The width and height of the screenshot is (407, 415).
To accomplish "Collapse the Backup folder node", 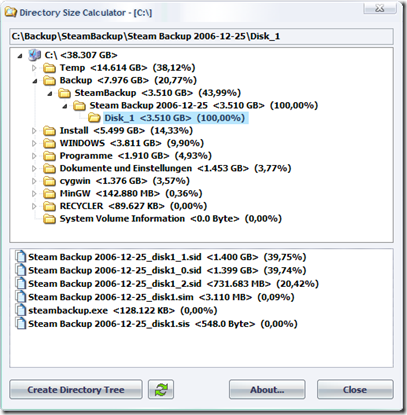I will pos(35,81).
